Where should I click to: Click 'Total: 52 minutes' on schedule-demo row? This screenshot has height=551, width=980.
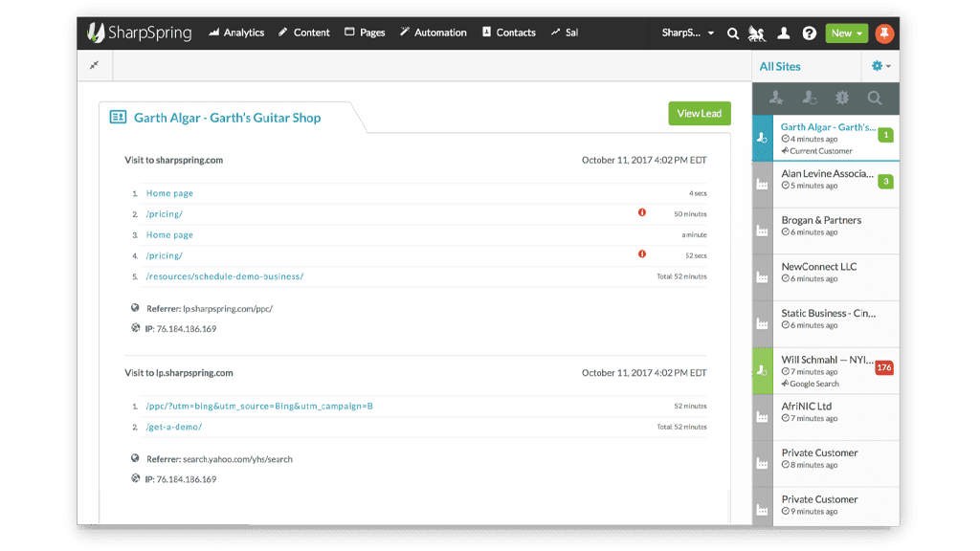click(x=681, y=276)
